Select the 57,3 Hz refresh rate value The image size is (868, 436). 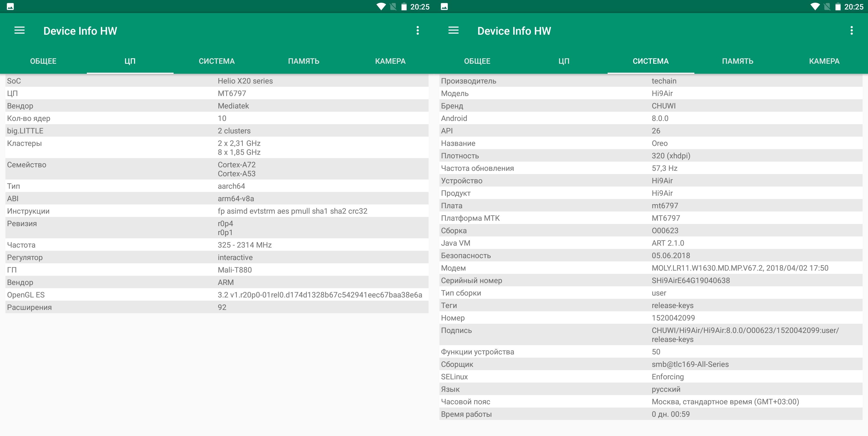click(665, 168)
